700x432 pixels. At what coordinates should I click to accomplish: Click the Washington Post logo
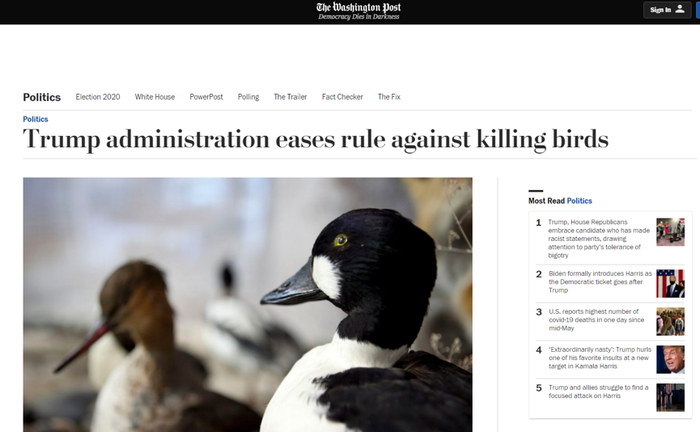(358, 8)
